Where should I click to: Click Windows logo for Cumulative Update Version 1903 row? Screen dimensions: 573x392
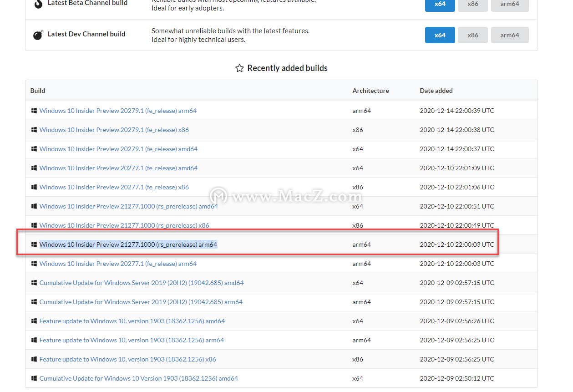tap(34, 378)
